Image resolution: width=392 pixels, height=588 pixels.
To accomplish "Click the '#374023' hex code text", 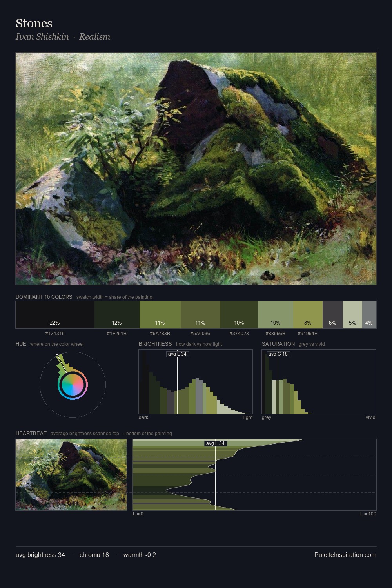I will 239,334.
